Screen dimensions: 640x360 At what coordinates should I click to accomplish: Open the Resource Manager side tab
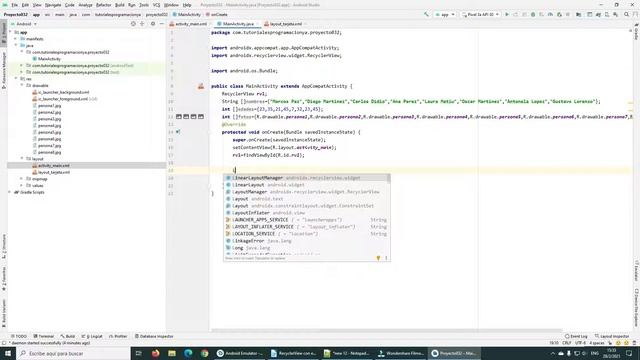[x=4, y=70]
